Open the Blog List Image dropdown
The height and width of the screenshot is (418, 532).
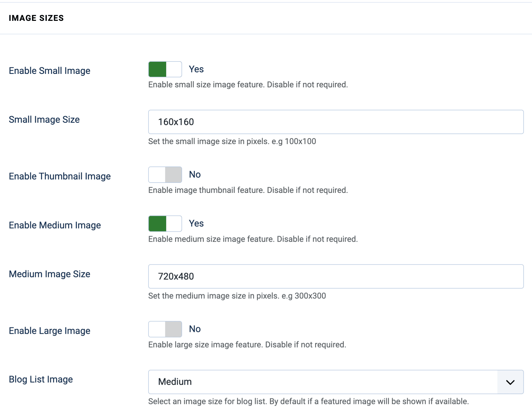pyautogui.click(x=335, y=382)
